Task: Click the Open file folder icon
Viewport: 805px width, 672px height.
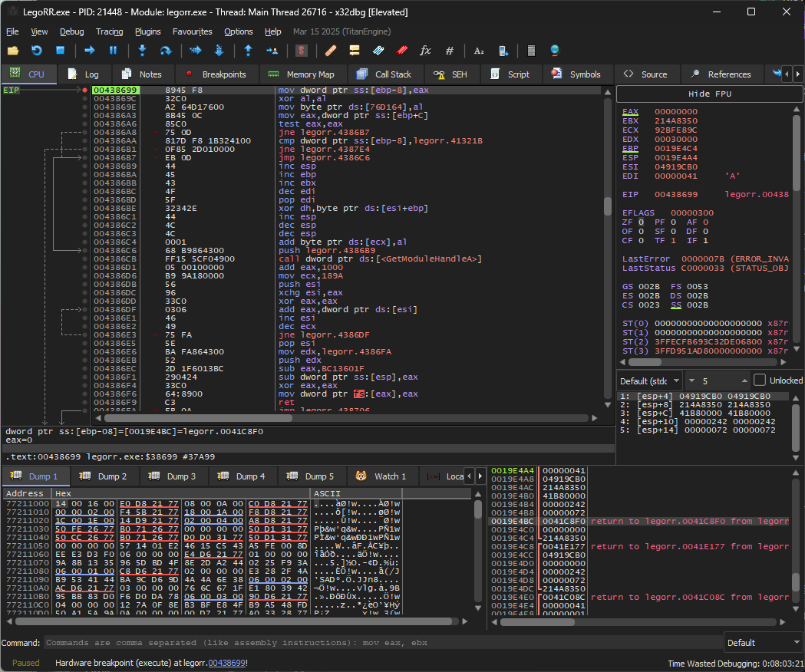Action: [x=13, y=51]
